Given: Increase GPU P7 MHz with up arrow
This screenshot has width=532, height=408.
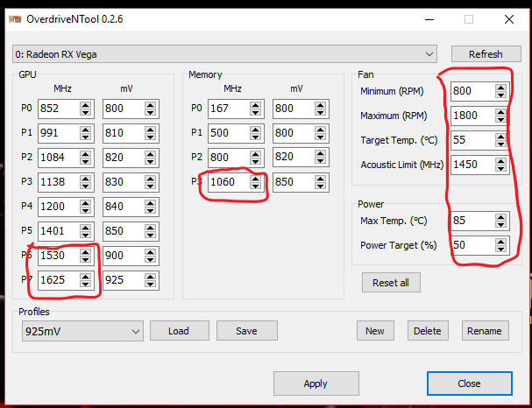Looking at the screenshot, I should [x=86, y=277].
